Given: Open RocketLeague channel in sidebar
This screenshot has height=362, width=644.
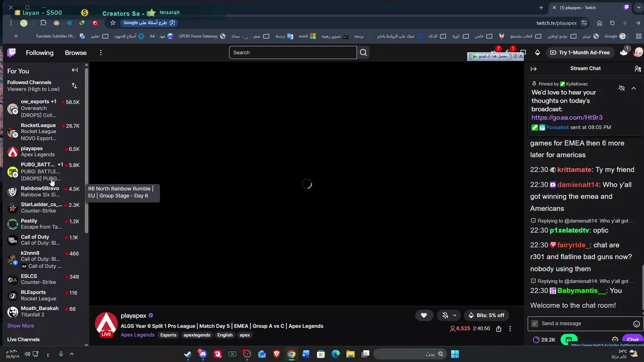Looking at the screenshot, I should pos(43,132).
